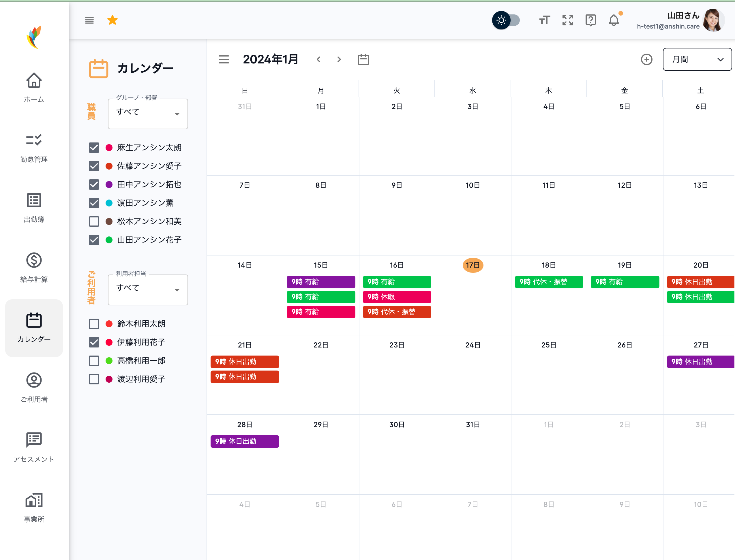Viewport: 735px width, 560px height.
Task: Click red color dot beside 麻生アンシン太朗
Action: [x=109, y=148]
